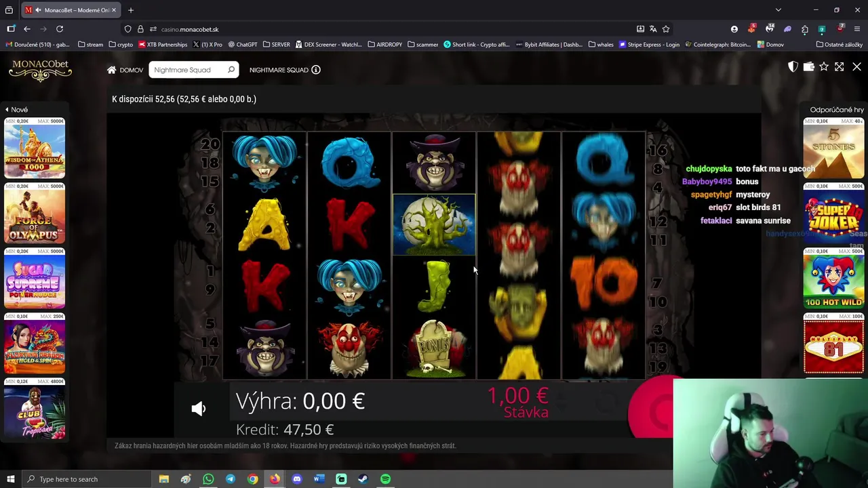Add game to favorites with star icon
Screen dimensions: 868x488
point(824,66)
